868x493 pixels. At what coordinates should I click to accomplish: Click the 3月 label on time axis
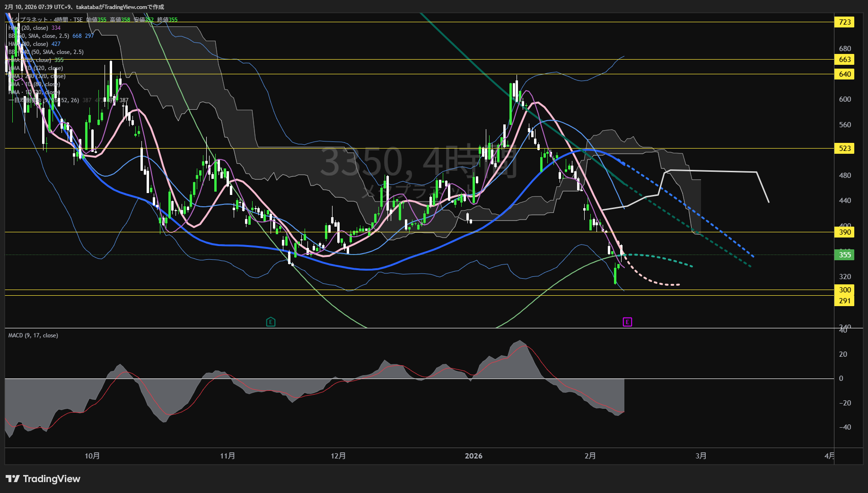(701, 456)
